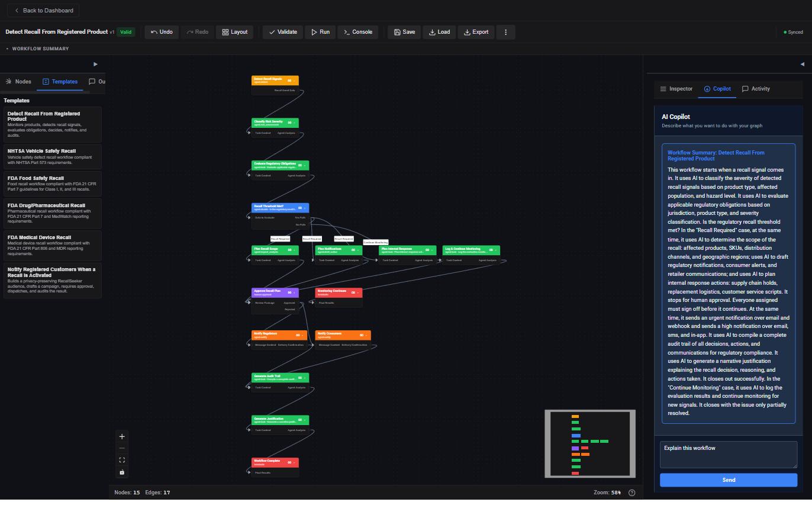Choose Detect Recall From Registered Product template
Viewport: 812px width, 518px height.
(x=53, y=124)
